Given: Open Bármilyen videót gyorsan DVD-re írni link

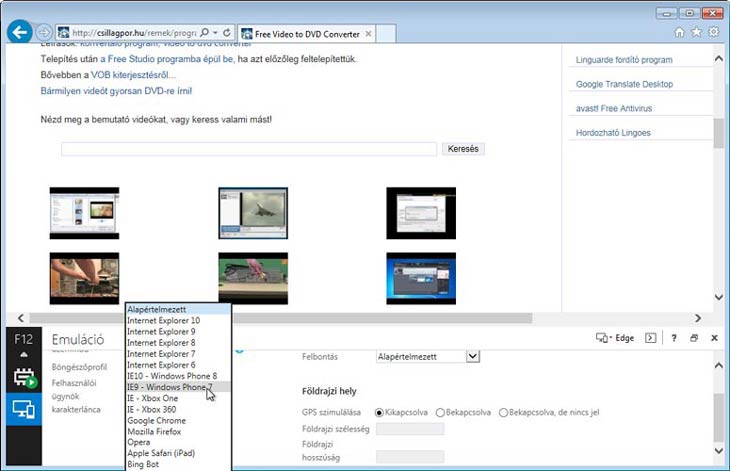Looking at the screenshot, I should 116,91.
